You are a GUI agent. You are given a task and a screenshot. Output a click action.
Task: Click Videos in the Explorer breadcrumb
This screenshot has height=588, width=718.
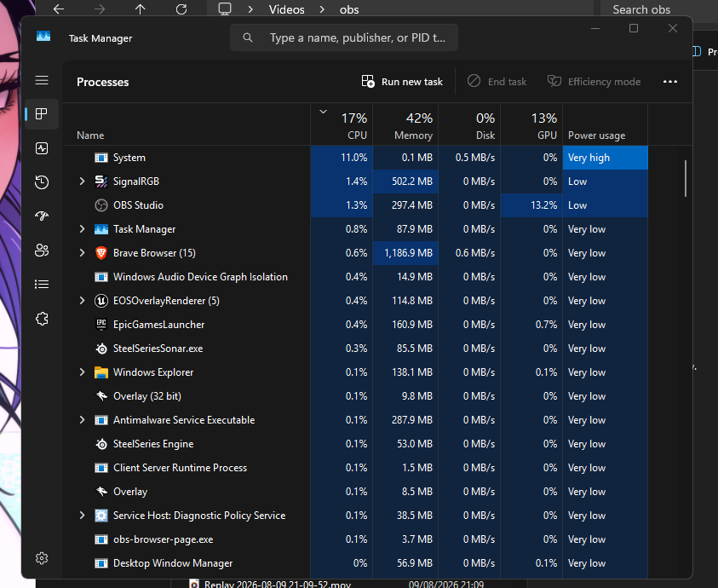point(287,9)
